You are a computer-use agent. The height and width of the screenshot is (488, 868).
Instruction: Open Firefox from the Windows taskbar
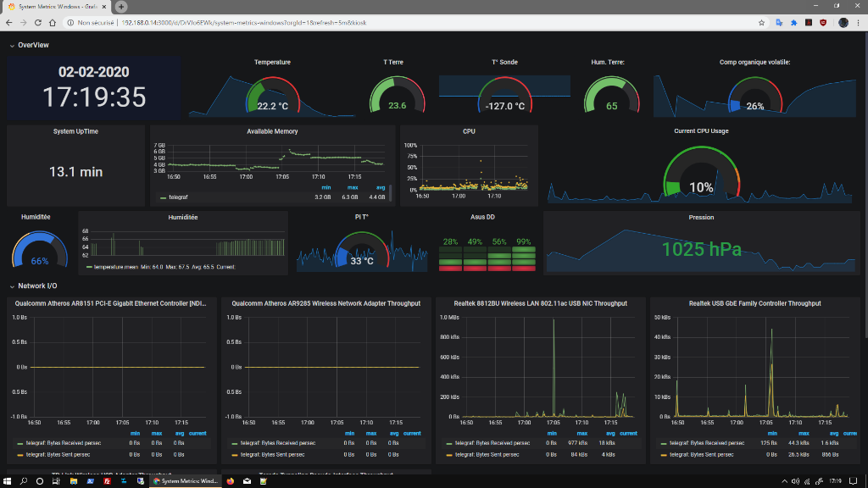[x=230, y=480]
